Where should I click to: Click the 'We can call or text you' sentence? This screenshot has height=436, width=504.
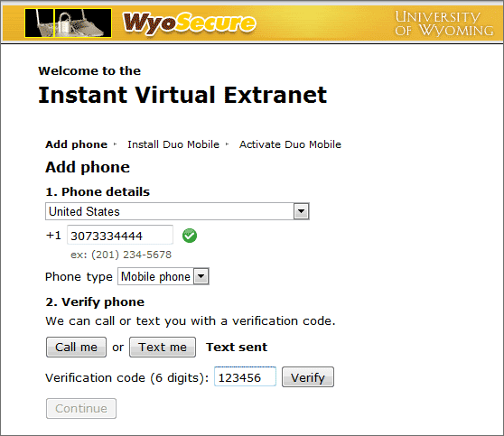pyautogui.click(x=191, y=321)
